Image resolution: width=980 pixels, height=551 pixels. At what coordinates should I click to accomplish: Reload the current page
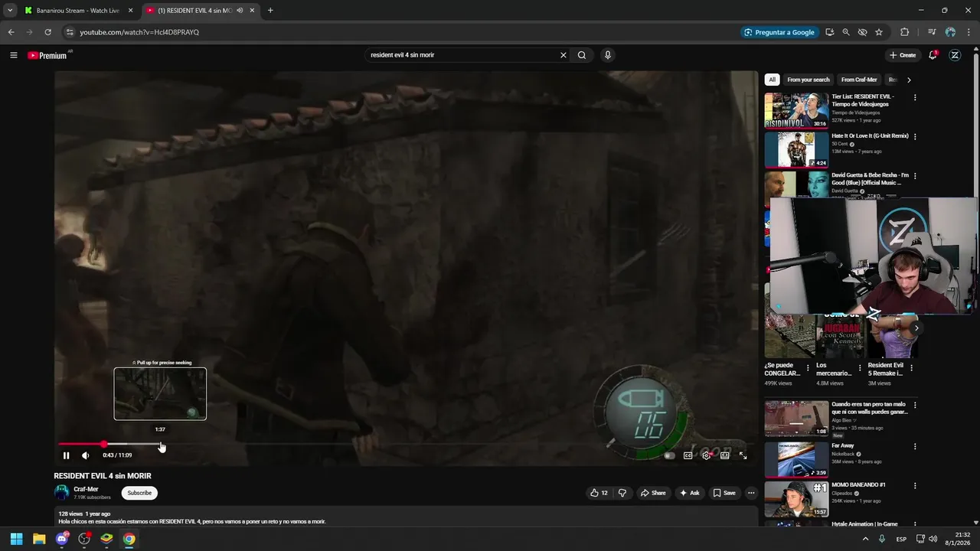(x=47, y=32)
